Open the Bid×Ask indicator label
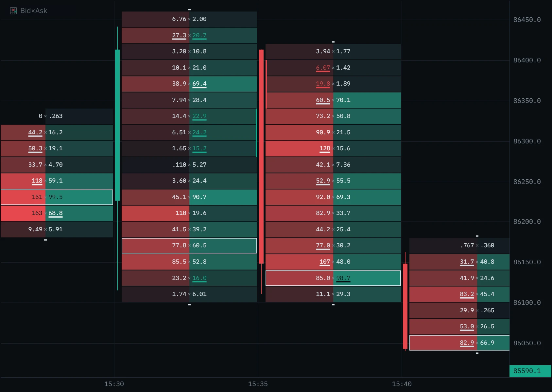 coord(34,11)
